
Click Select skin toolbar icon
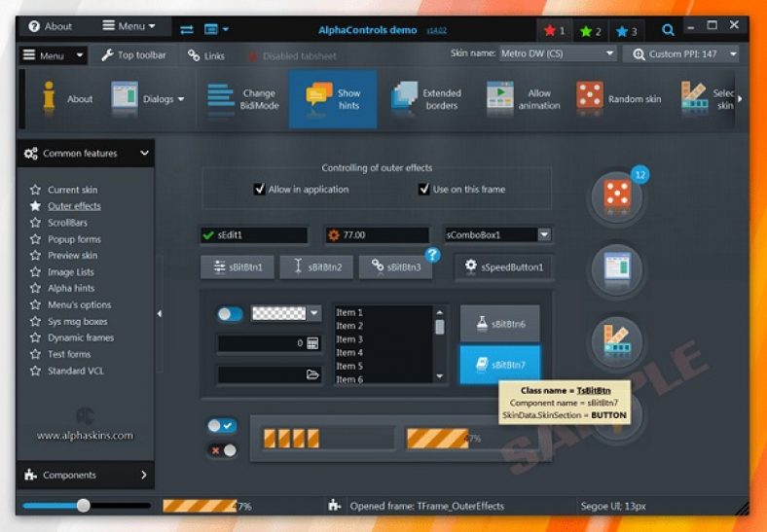coord(695,96)
